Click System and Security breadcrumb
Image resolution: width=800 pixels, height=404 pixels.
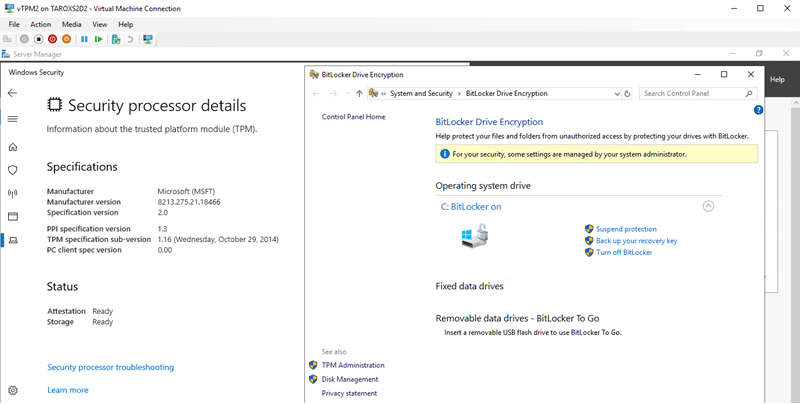point(421,93)
